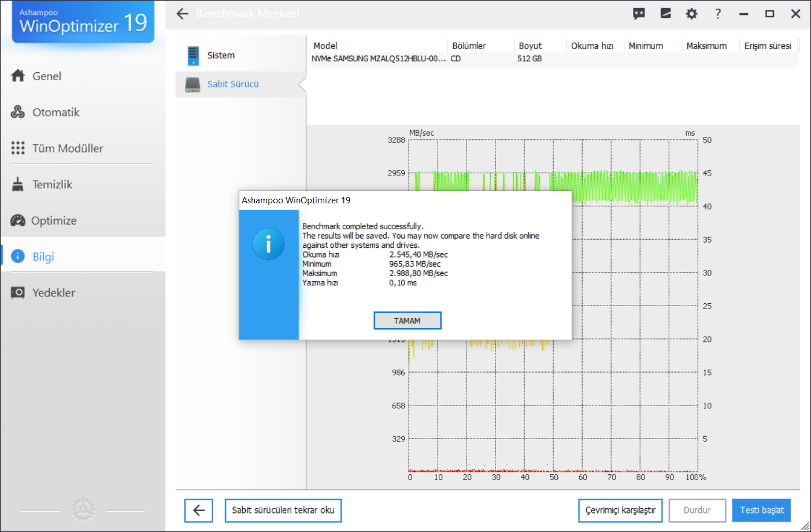Viewport: 811px width, 532px height.
Task: Click the blue info icon in dialog
Action: 268,244
